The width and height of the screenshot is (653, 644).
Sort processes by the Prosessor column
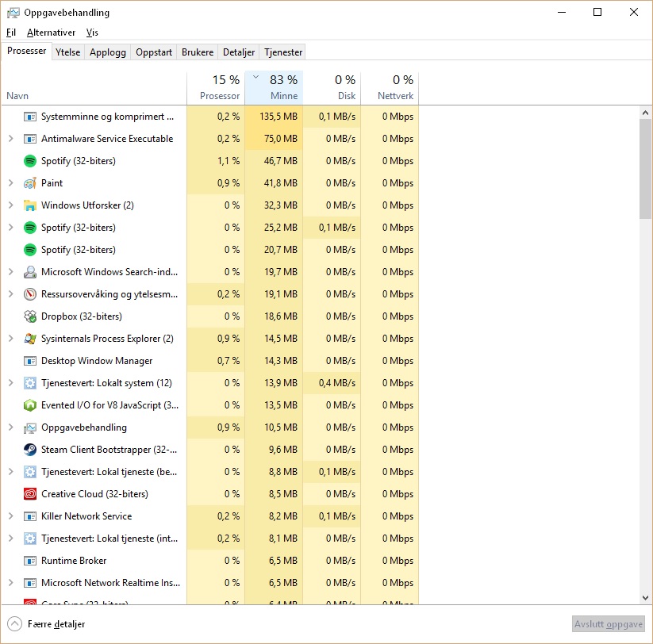pyautogui.click(x=216, y=87)
